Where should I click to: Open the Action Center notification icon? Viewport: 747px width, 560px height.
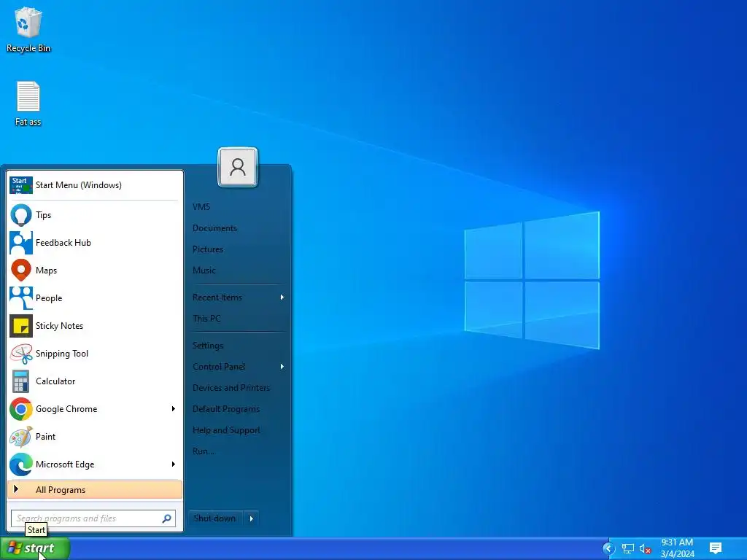tap(716, 548)
